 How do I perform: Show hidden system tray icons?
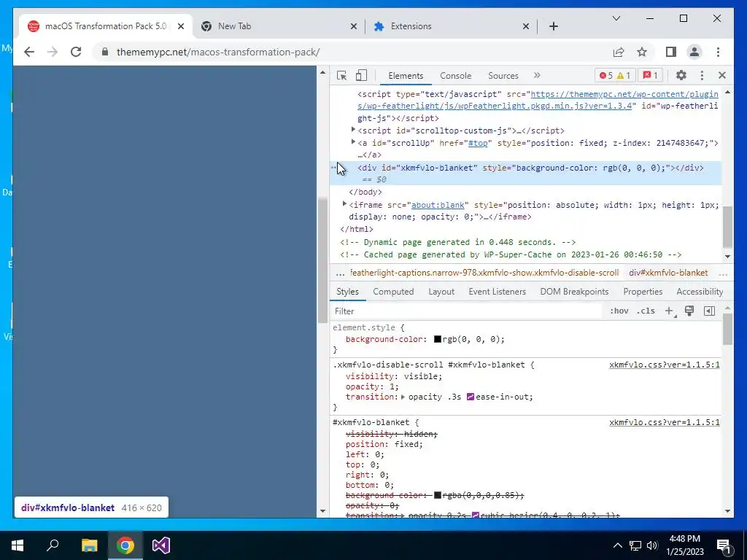click(x=617, y=545)
